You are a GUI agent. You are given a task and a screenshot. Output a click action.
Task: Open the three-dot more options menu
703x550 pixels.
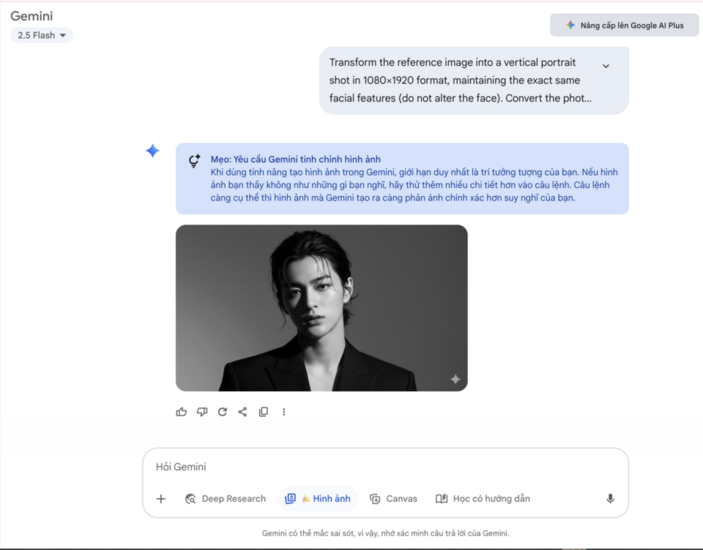[x=284, y=412]
